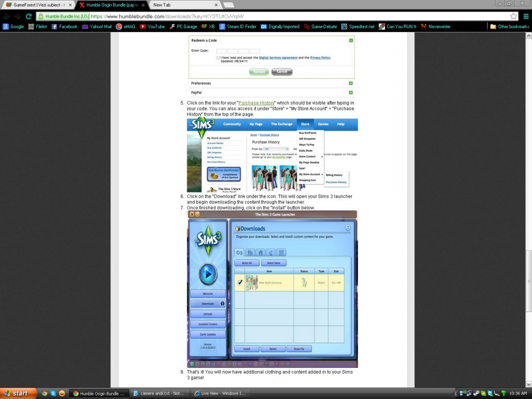Click the Humble Bundle Inc security badge
Viewport: 532px width, 399px height.
(64, 16)
